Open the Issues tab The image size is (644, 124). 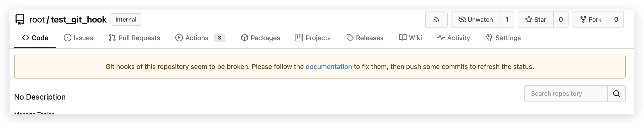tap(79, 38)
